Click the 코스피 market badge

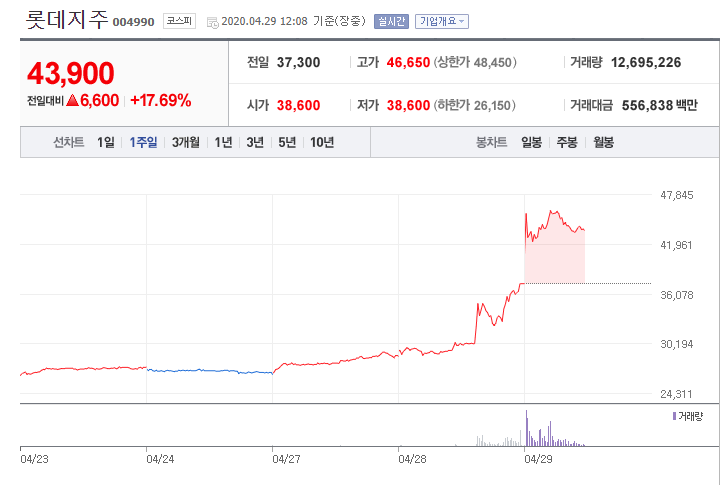[179, 21]
